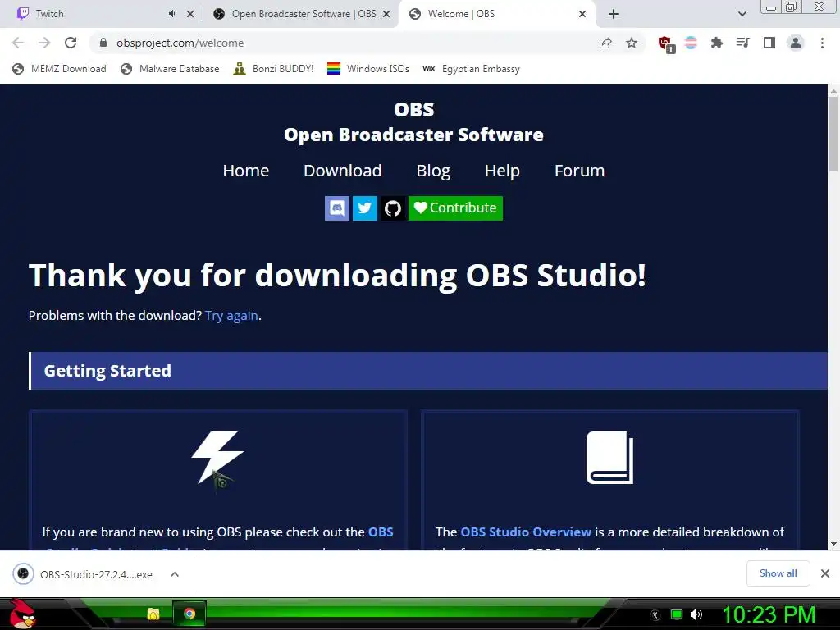The width and height of the screenshot is (840, 630).
Task: Click the scrollbar down arrow
Action: (833, 544)
